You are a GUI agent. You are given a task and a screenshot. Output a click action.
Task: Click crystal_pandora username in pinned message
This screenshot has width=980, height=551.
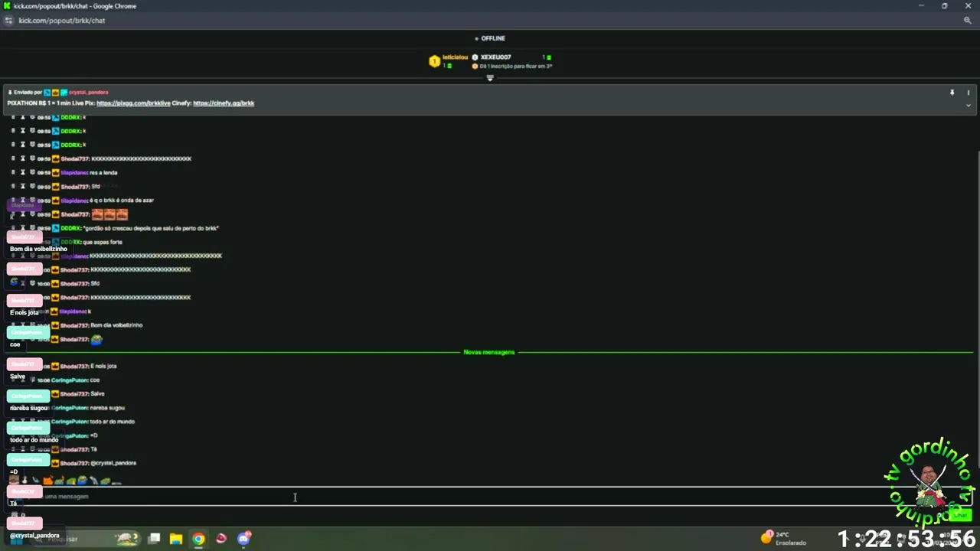coord(89,92)
